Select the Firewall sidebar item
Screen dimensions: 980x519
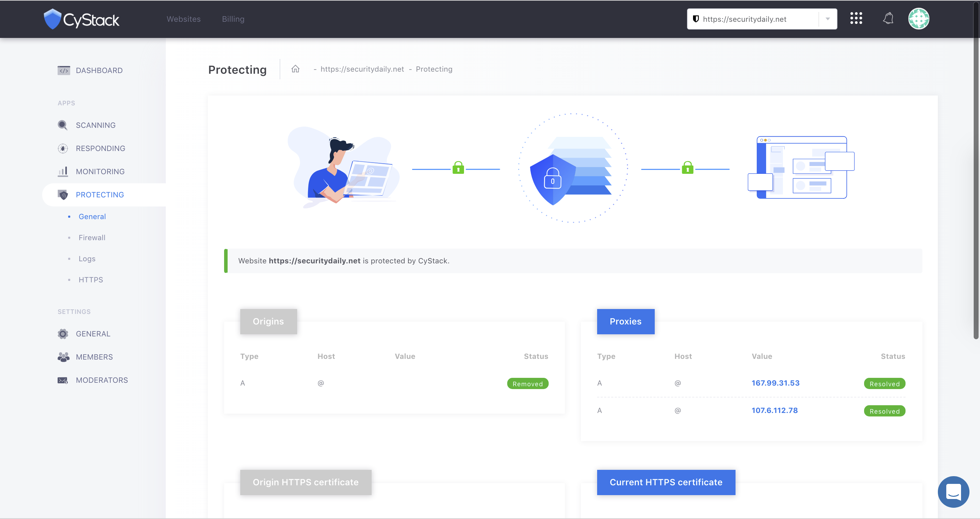92,237
